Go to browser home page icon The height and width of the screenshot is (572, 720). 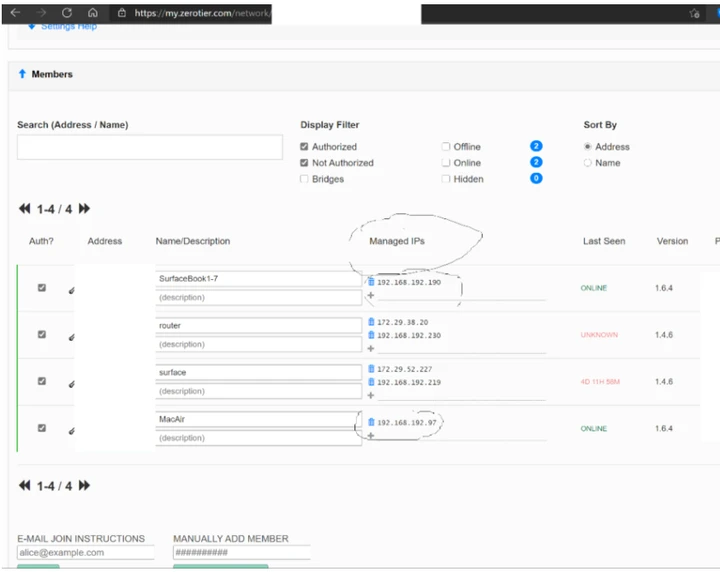point(93,13)
